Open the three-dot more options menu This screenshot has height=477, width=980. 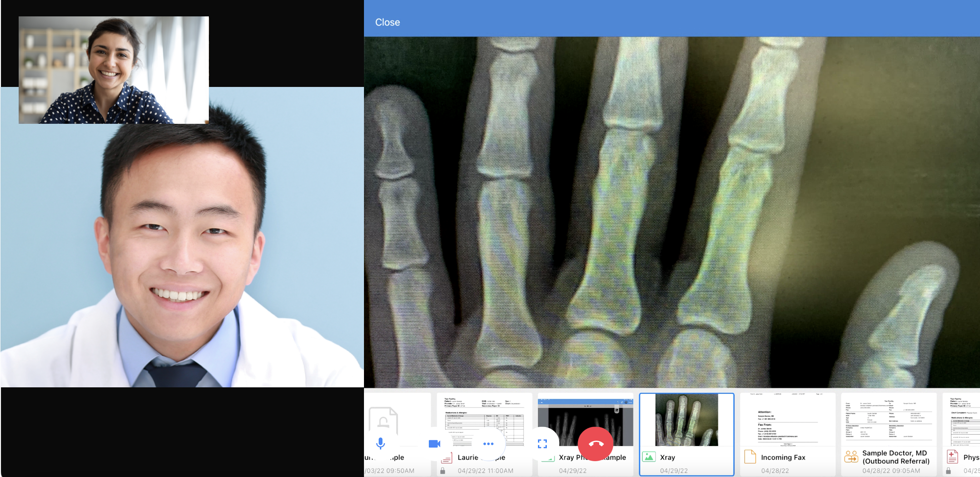tap(488, 443)
